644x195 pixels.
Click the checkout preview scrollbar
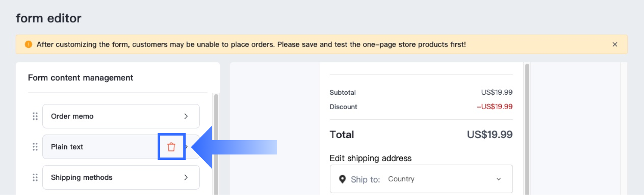pos(527,129)
